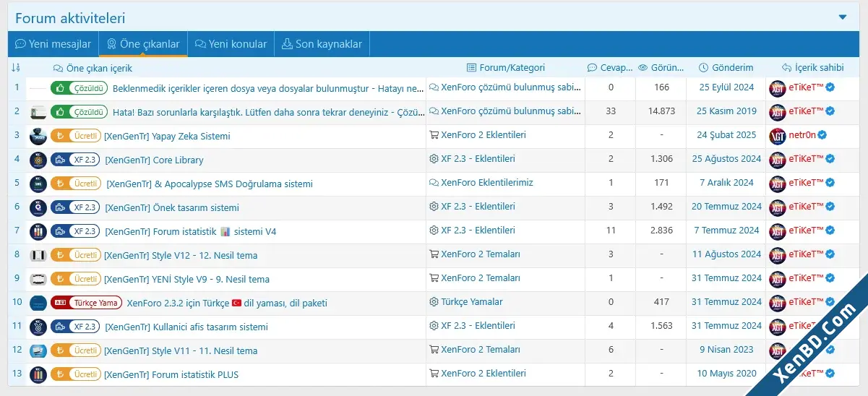Open [XenGenTr] Core Library link
Image resolution: width=868 pixels, height=396 pixels.
point(154,160)
